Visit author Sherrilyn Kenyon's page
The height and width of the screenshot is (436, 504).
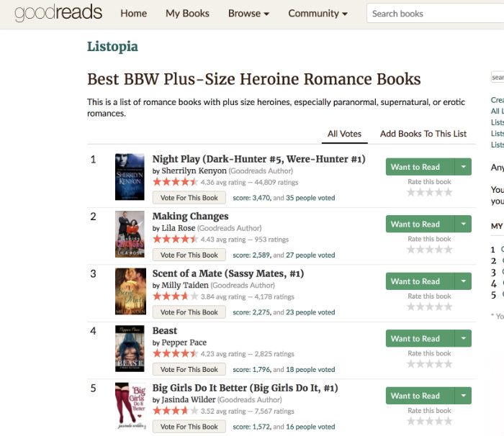(x=194, y=171)
